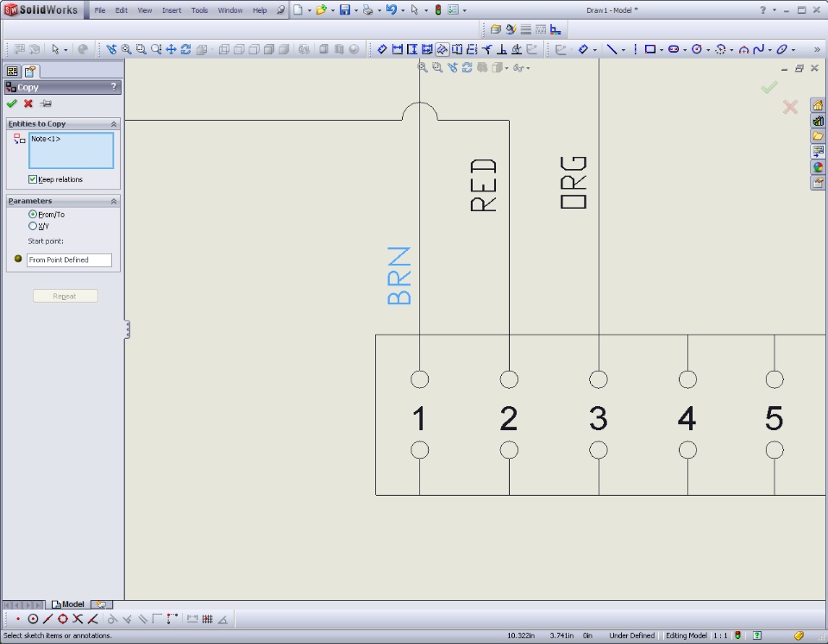Select the From/To radio option

point(33,215)
